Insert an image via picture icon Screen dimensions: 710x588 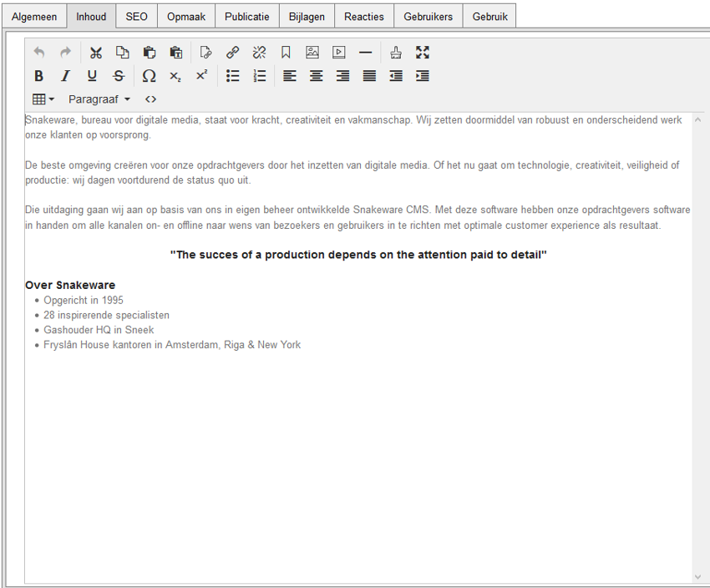(312, 53)
